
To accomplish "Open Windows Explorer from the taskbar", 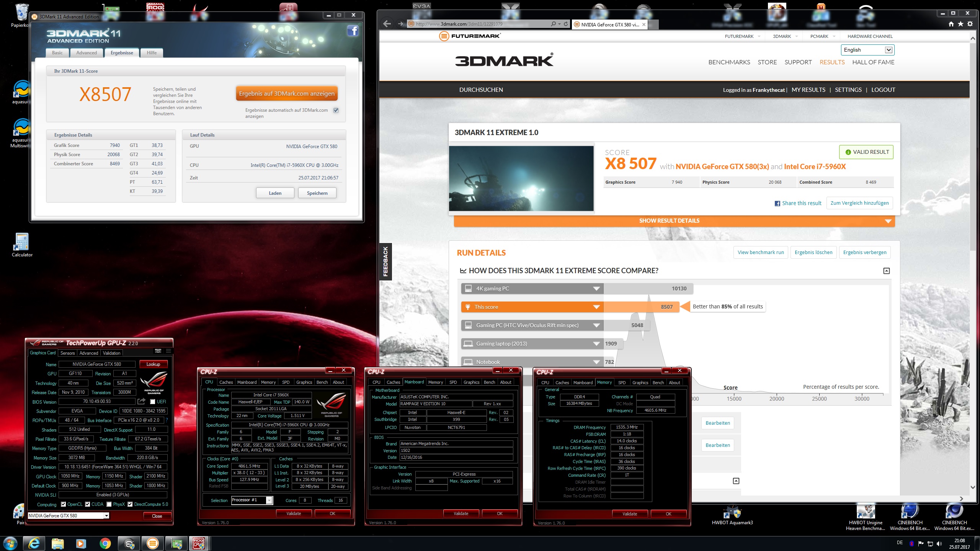I will (57, 543).
